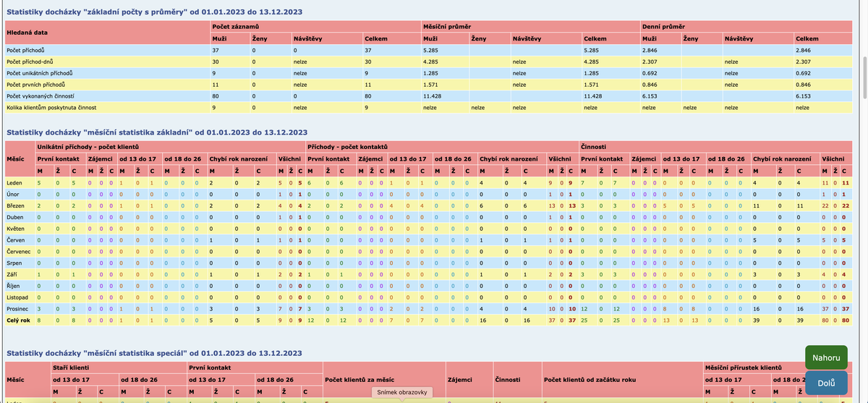Click the 'Počet vykonaných činností' row label
868x403 pixels.
[x=42, y=96]
